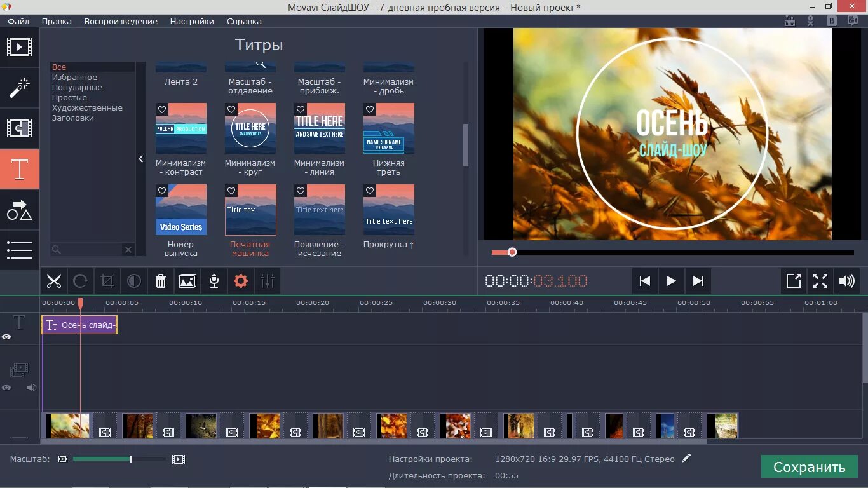Select the Titles tool in the left sidebar
This screenshot has width=868, height=488.
(x=19, y=168)
